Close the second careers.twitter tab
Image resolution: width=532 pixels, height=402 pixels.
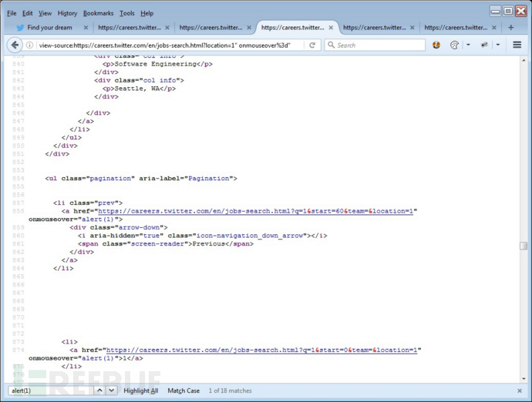pos(249,28)
